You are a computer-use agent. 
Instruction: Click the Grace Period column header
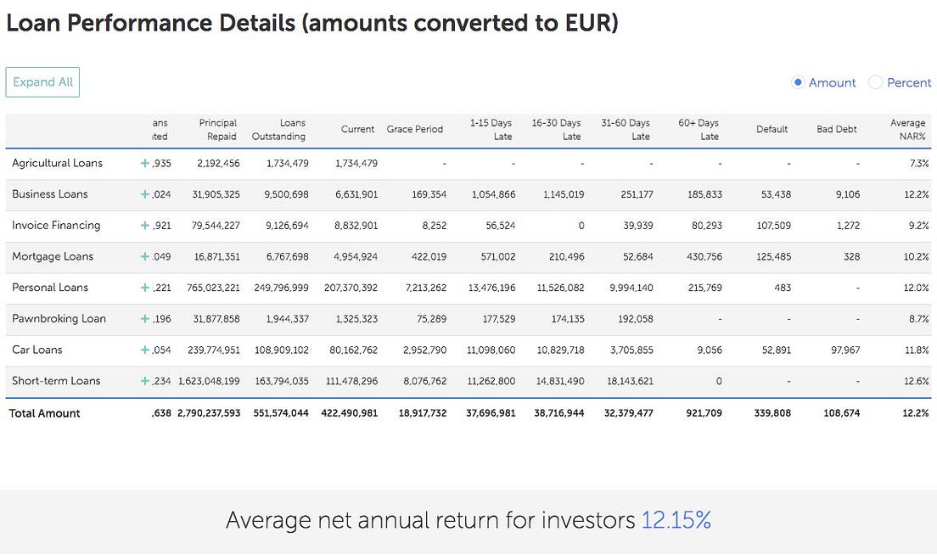pyautogui.click(x=415, y=130)
